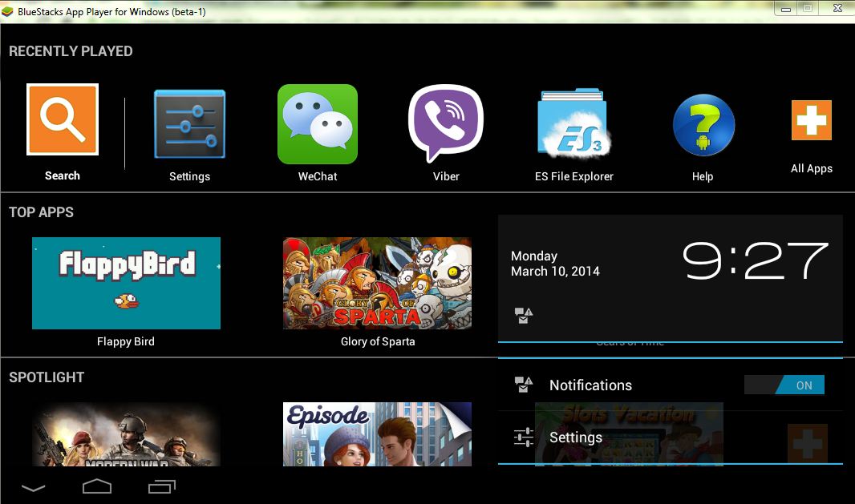Open All Apps plus icon

(812, 120)
